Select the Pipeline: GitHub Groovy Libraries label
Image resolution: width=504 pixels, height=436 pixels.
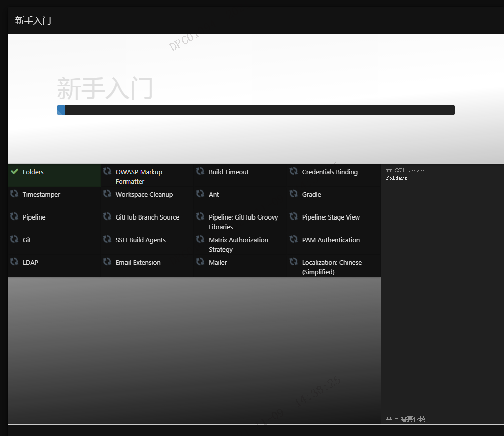pos(243,222)
